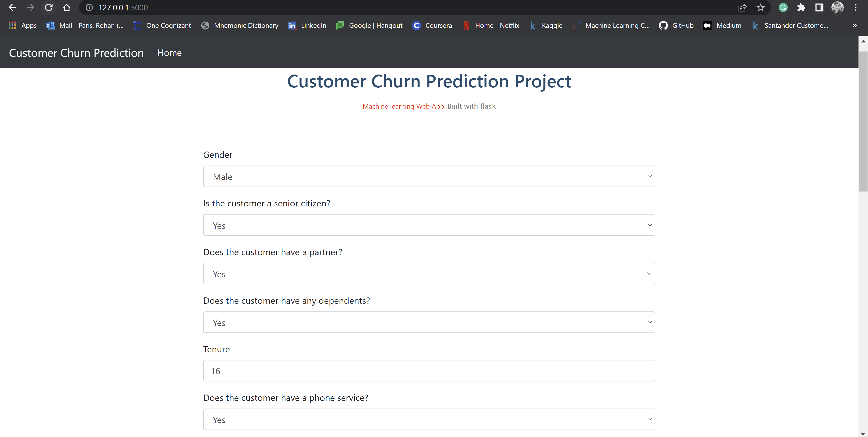Reload the current page
Screen dimensions: 868x437
point(49,7)
